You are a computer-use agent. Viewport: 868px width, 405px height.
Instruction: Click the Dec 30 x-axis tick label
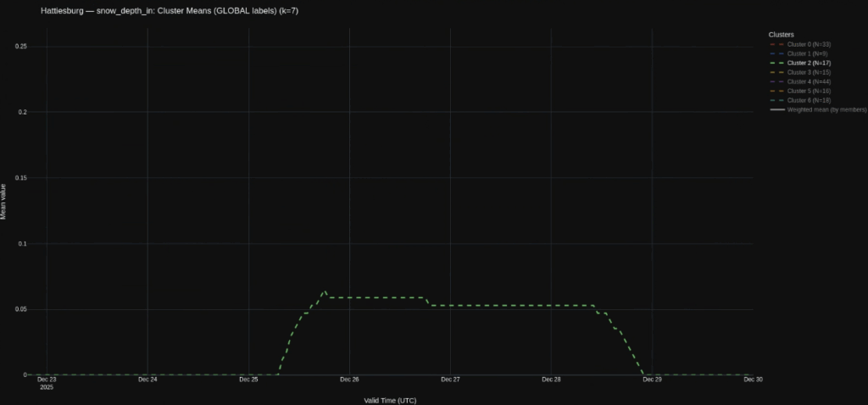[753, 380]
